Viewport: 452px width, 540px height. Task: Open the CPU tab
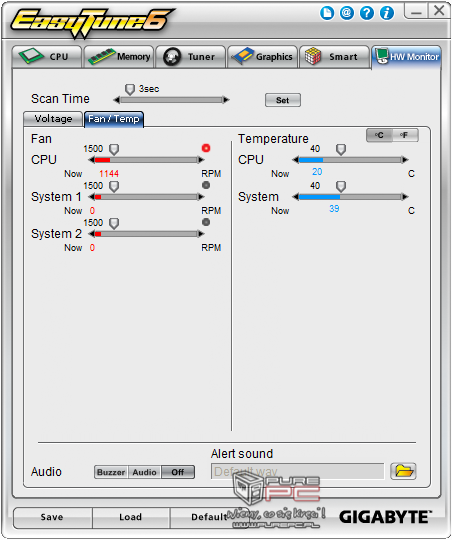(x=47, y=56)
